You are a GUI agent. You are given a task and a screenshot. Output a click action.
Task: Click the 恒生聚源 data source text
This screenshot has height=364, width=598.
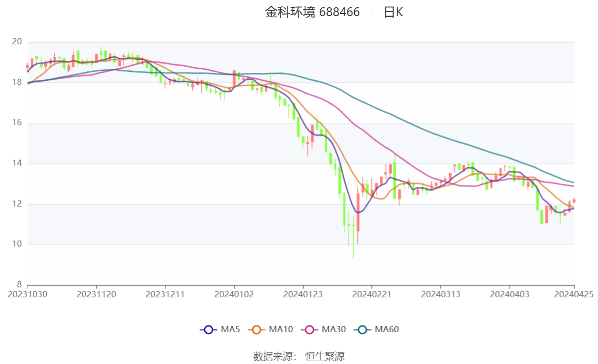(325, 356)
